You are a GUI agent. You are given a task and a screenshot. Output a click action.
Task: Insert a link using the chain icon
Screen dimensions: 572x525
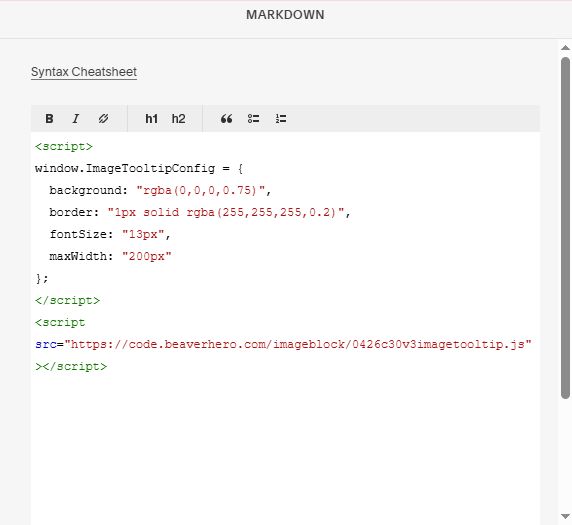click(103, 119)
